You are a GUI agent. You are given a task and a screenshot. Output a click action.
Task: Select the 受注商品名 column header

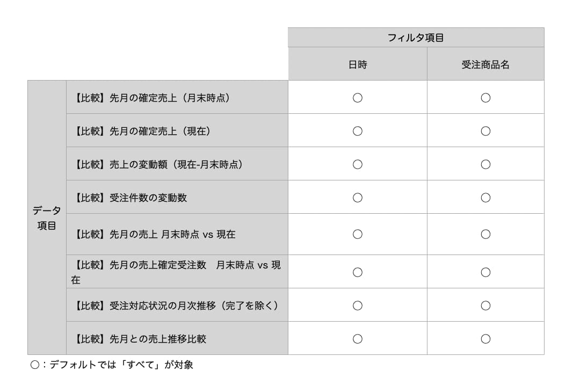485,64
